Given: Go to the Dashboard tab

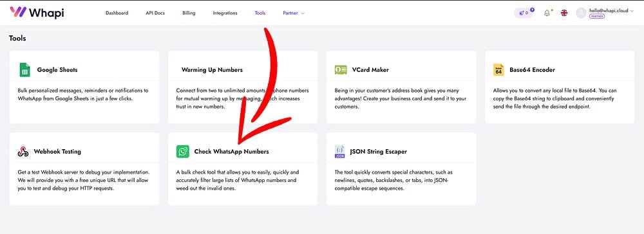Looking at the screenshot, I should click(x=117, y=13).
